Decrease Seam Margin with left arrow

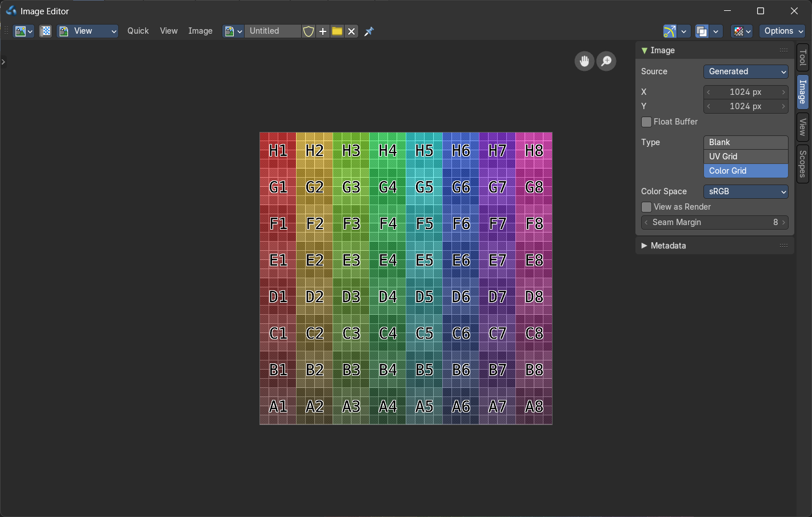[x=646, y=222]
